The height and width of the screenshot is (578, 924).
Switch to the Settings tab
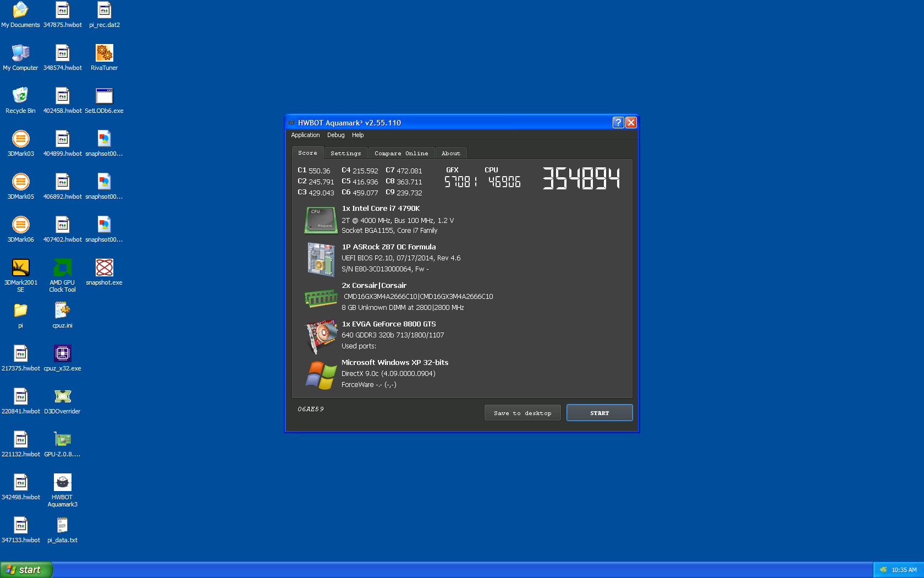pyautogui.click(x=346, y=154)
